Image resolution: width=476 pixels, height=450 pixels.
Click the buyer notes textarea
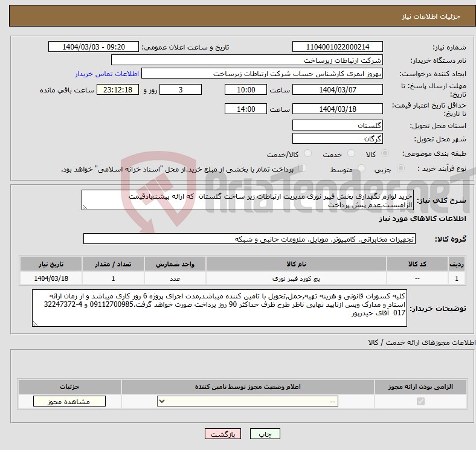219,308
